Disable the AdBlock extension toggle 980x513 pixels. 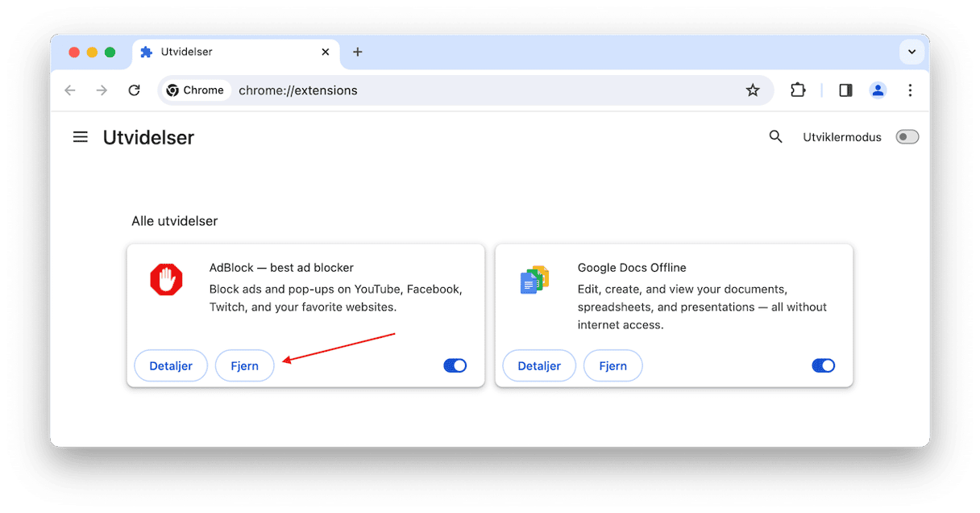point(455,365)
